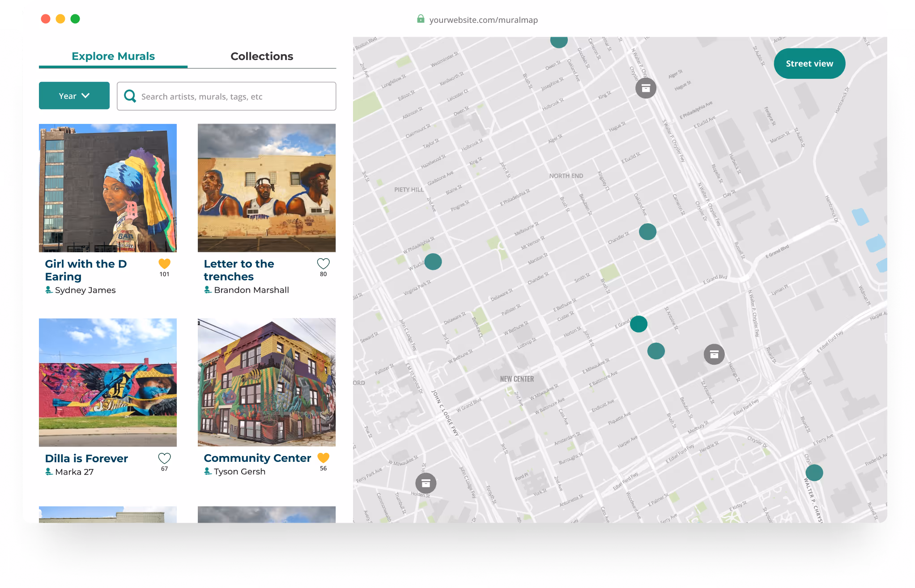
Task: View the Community Center building mural image
Action: click(267, 383)
